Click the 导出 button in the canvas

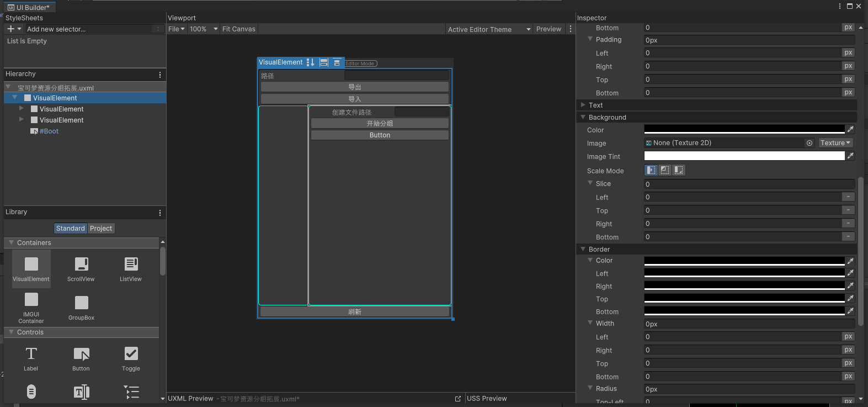[355, 87]
